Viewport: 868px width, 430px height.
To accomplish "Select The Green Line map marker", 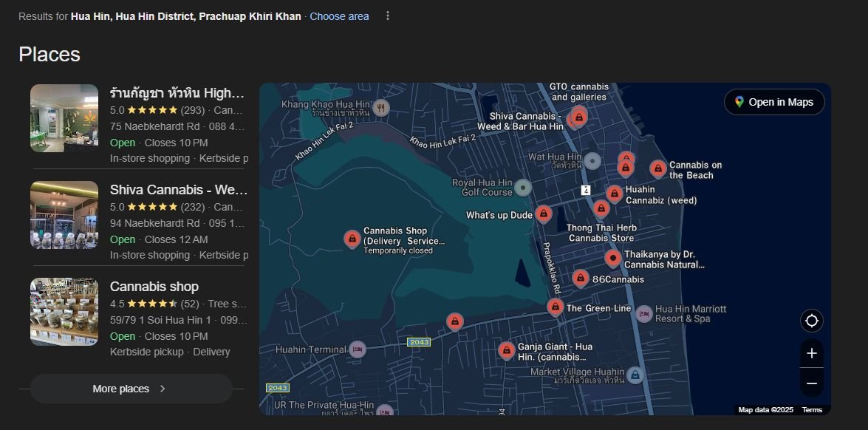I will pyautogui.click(x=555, y=307).
